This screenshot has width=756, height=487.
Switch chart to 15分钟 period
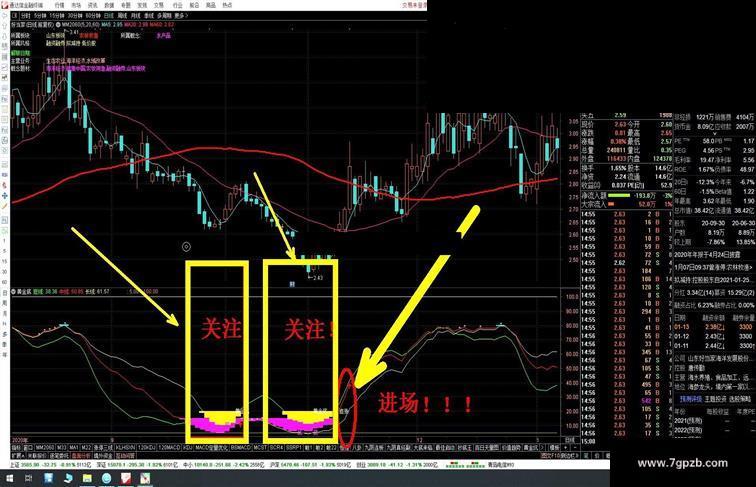coord(58,15)
